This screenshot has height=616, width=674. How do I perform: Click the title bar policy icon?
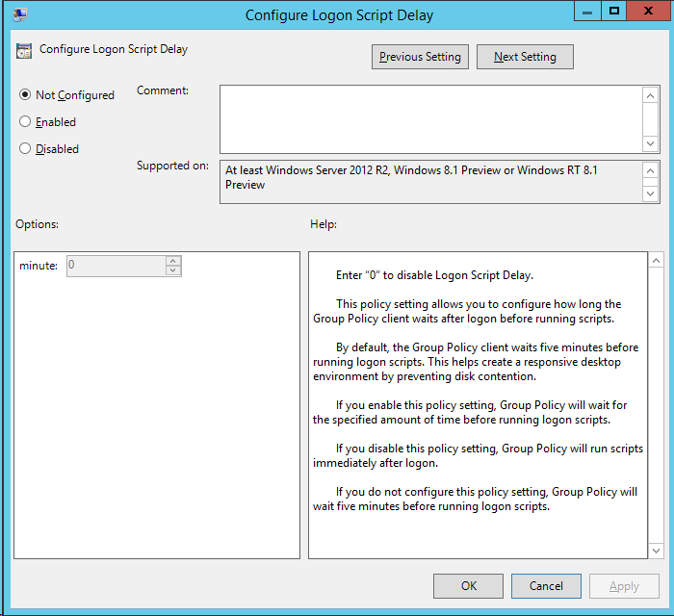[20, 14]
